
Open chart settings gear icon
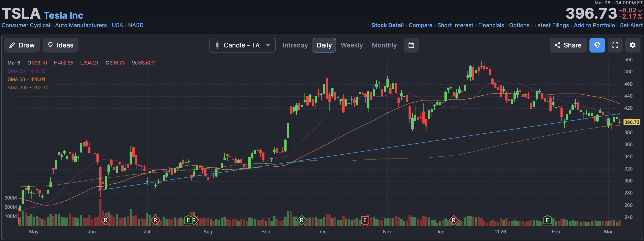coord(632,45)
